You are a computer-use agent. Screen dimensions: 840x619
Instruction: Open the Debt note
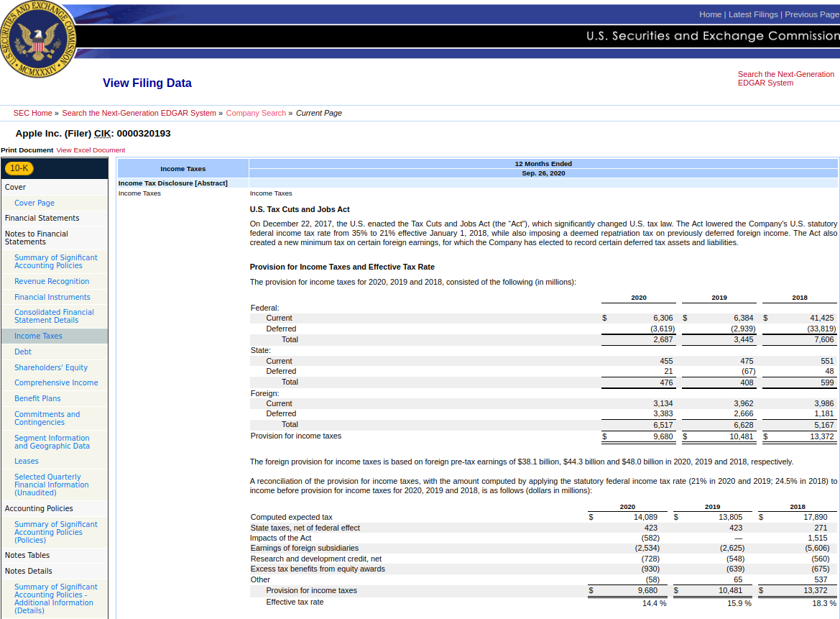click(x=23, y=352)
